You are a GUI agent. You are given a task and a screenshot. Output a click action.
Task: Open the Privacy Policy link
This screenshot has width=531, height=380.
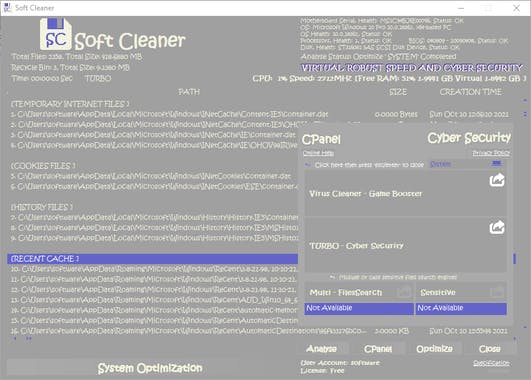[491, 153]
